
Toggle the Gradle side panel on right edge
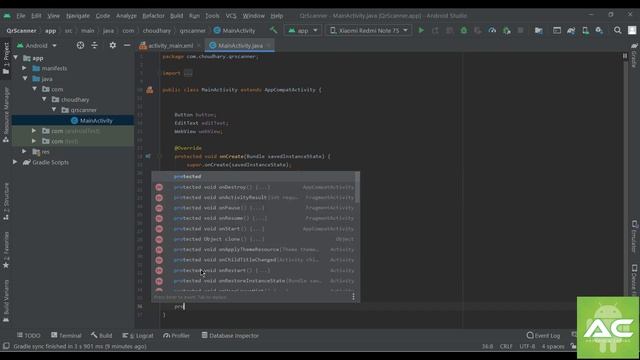(x=634, y=55)
